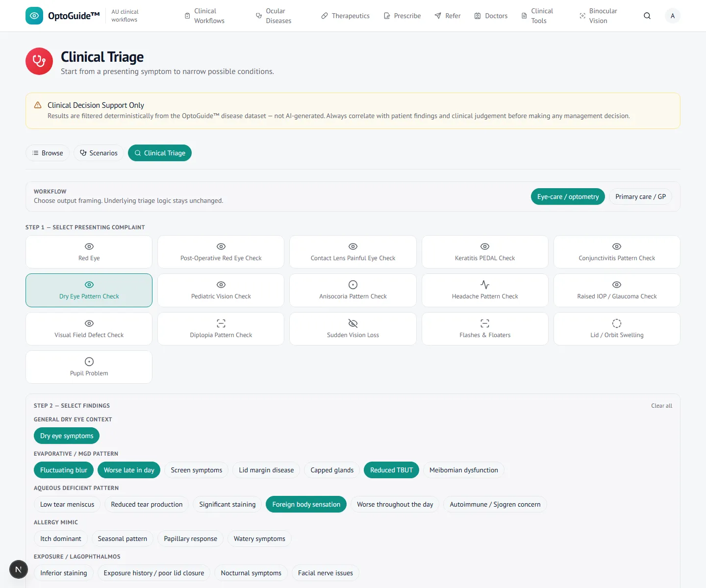Viewport: 706px width, 588px height.
Task: Click the circle-dot icon on Pupil Problem
Action: point(89,362)
